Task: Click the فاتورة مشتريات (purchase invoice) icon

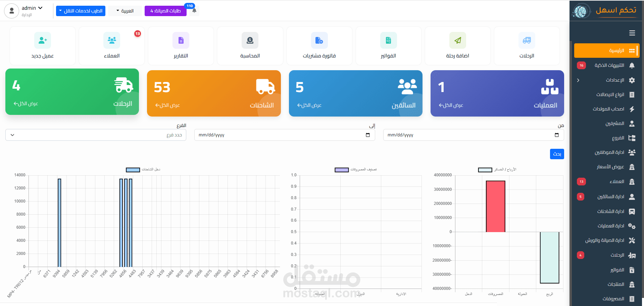Action: 319,40
